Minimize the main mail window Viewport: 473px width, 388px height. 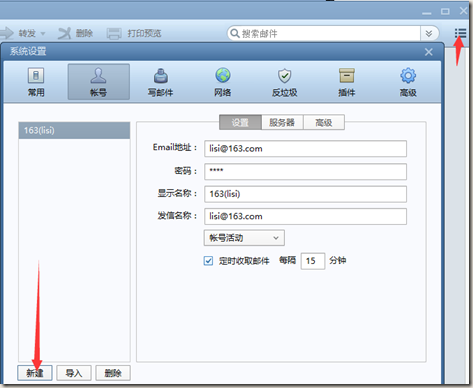click(x=427, y=13)
